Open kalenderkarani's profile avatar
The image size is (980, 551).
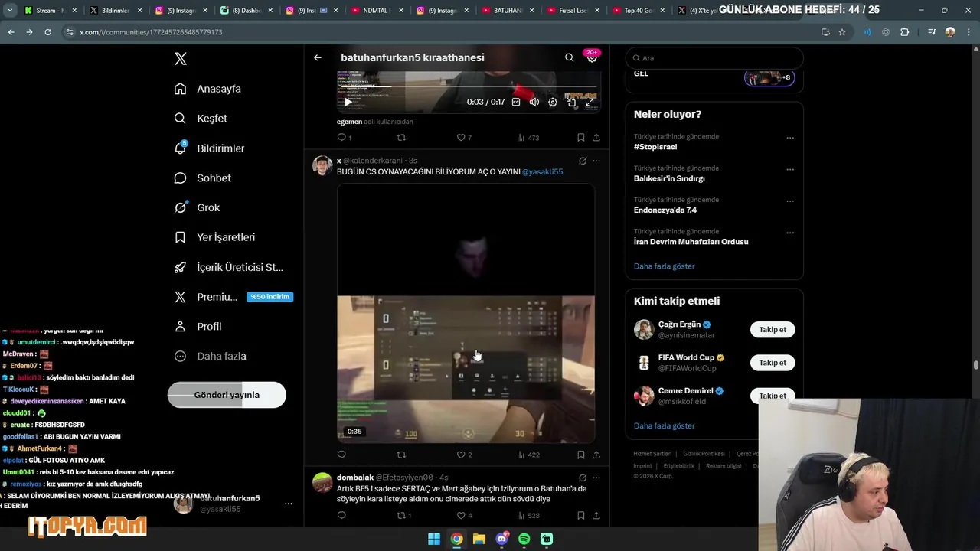[x=322, y=165]
